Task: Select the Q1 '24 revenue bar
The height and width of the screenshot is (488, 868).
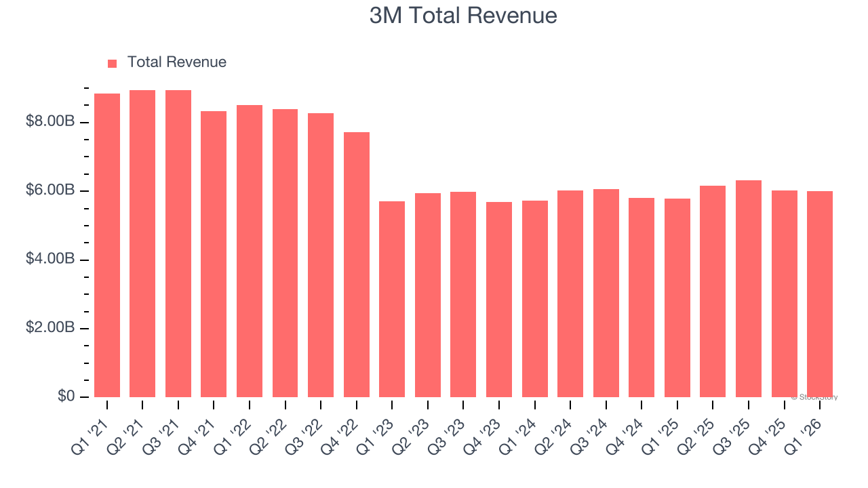Action: click(535, 299)
